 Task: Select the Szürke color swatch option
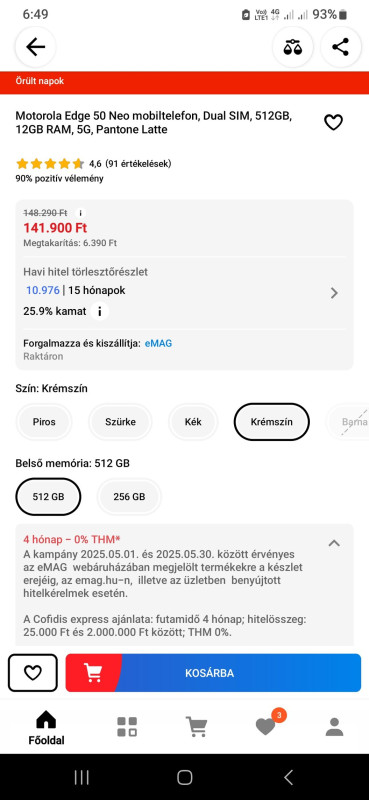[x=120, y=422]
